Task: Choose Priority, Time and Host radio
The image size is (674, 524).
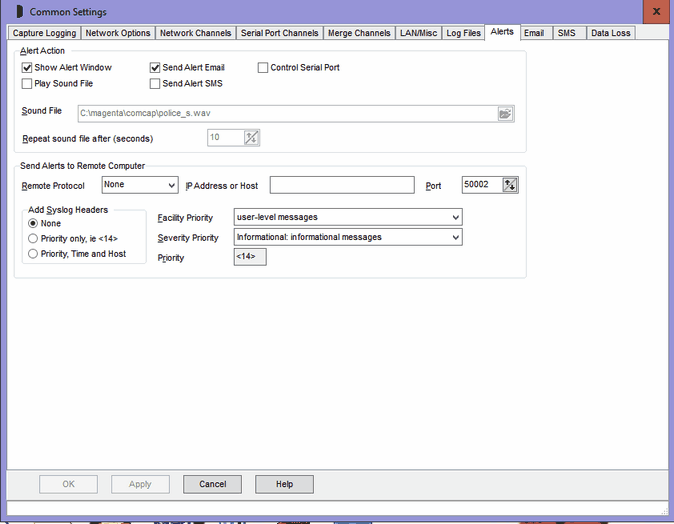Action: click(x=33, y=254)
